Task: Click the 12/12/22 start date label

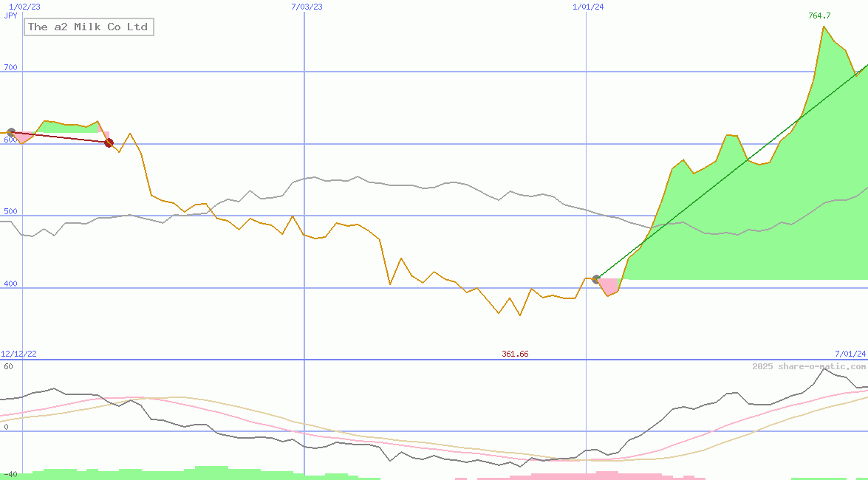Action: [18, 354]
